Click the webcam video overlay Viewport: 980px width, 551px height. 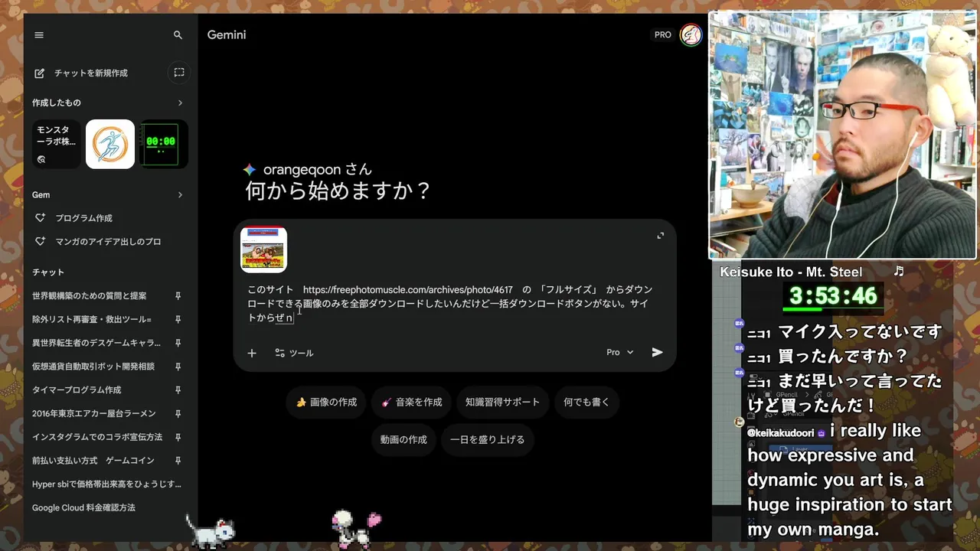pyautogui.click(x=843, y=135)
